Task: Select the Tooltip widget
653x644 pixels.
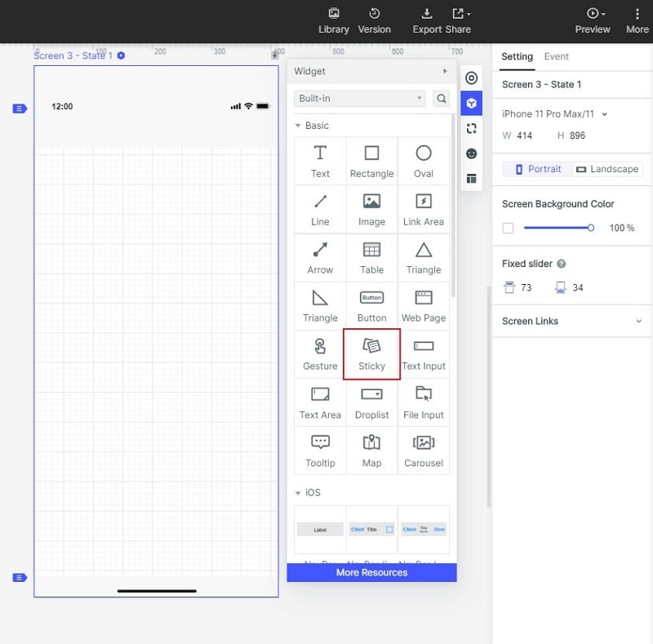Action: tap(320, 451)
